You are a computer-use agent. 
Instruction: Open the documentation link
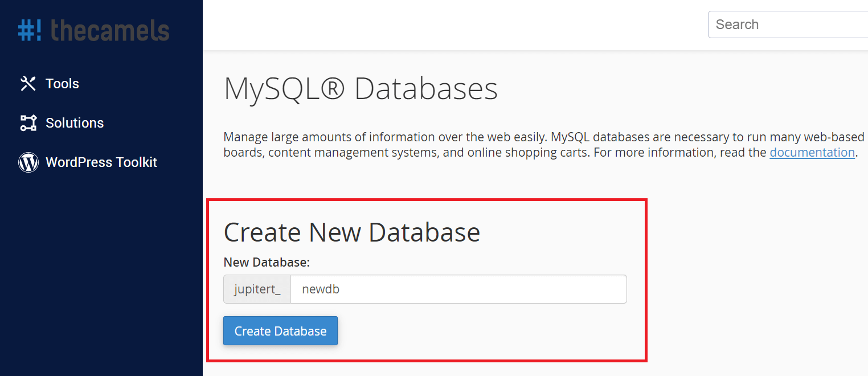(x=812, y=152)
